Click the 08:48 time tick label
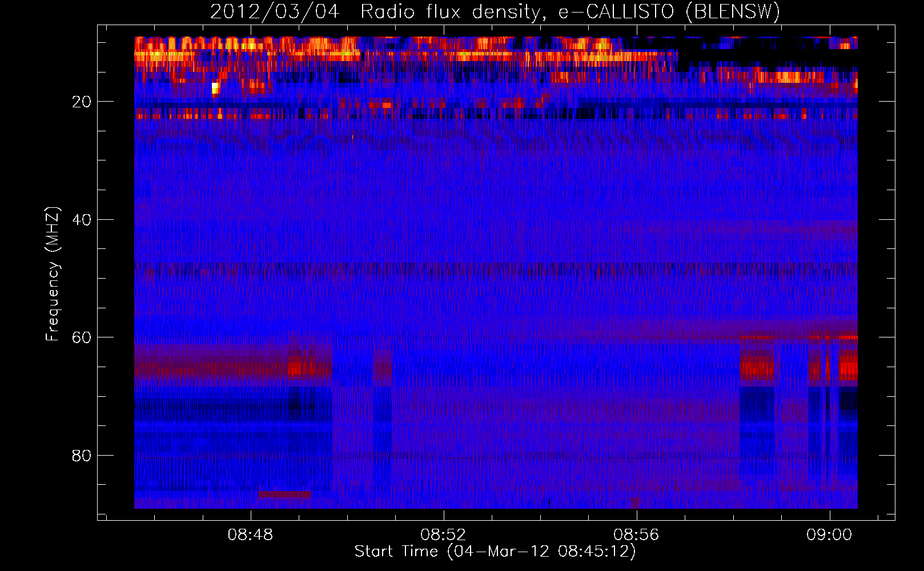Screen dimensions: 924x571 click(x=251, y=535)
